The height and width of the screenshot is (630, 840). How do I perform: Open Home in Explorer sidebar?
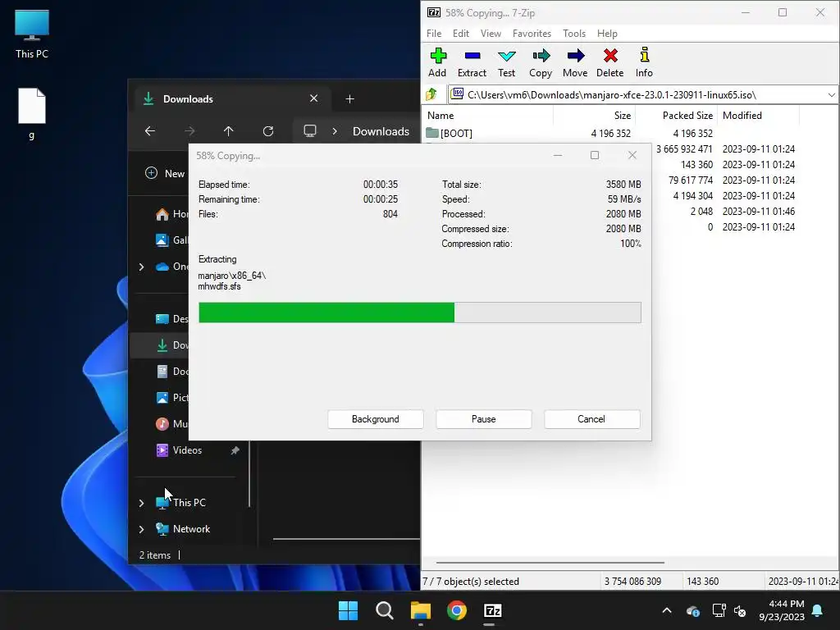coord(171,214)
